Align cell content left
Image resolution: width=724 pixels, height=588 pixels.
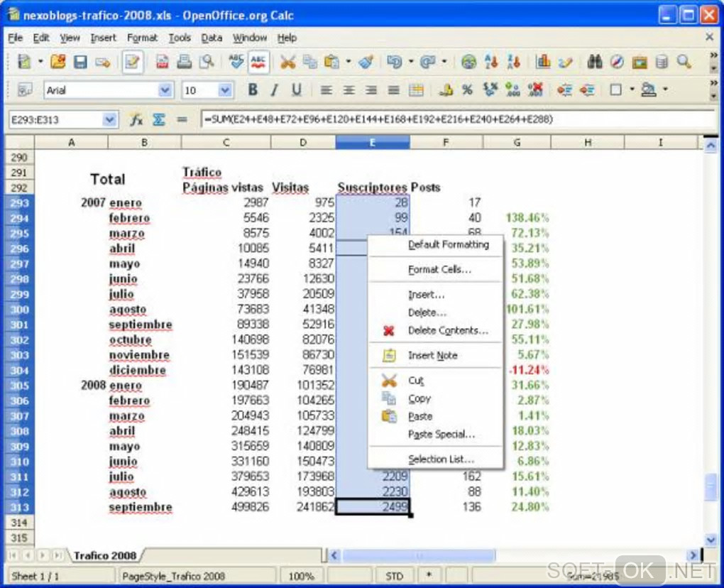point(327,89)
